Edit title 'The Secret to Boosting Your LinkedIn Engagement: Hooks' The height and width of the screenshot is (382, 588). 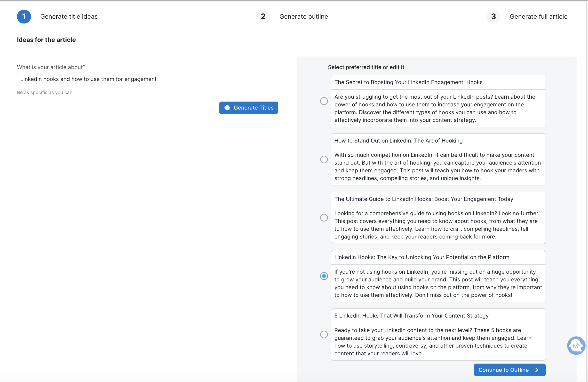(438, 82)
